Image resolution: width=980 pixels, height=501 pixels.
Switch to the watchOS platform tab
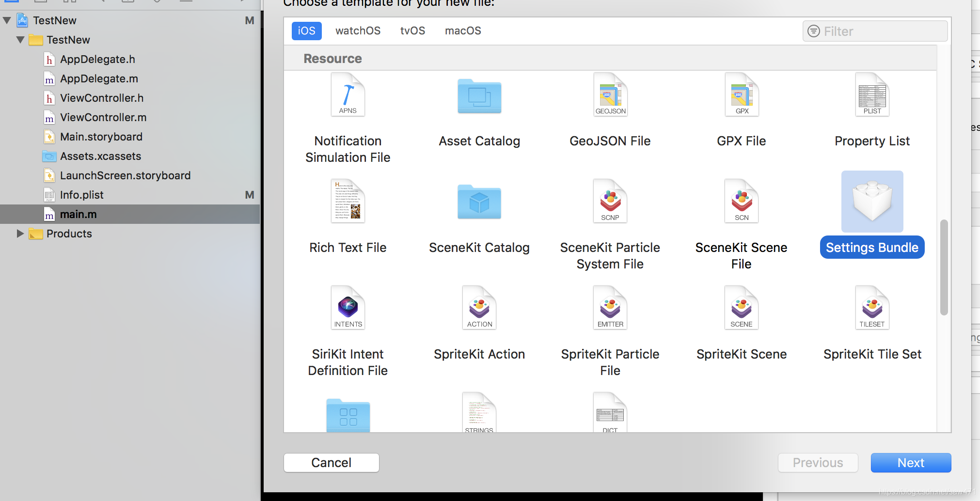[358, 31]
